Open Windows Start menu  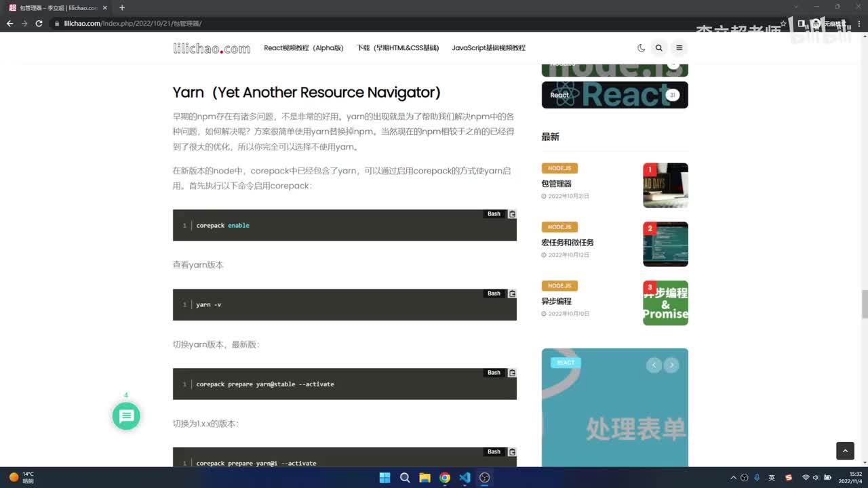coord(384,477)
